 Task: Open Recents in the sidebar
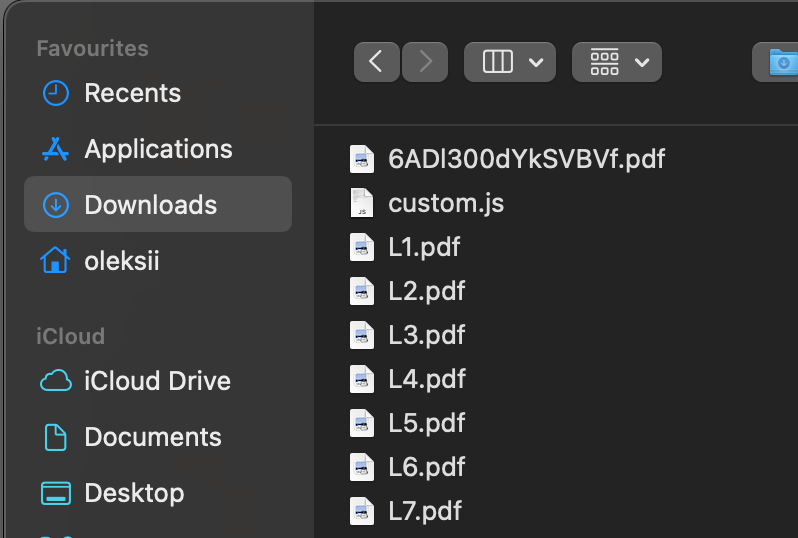pyautogui.click(x=158, y=93)
